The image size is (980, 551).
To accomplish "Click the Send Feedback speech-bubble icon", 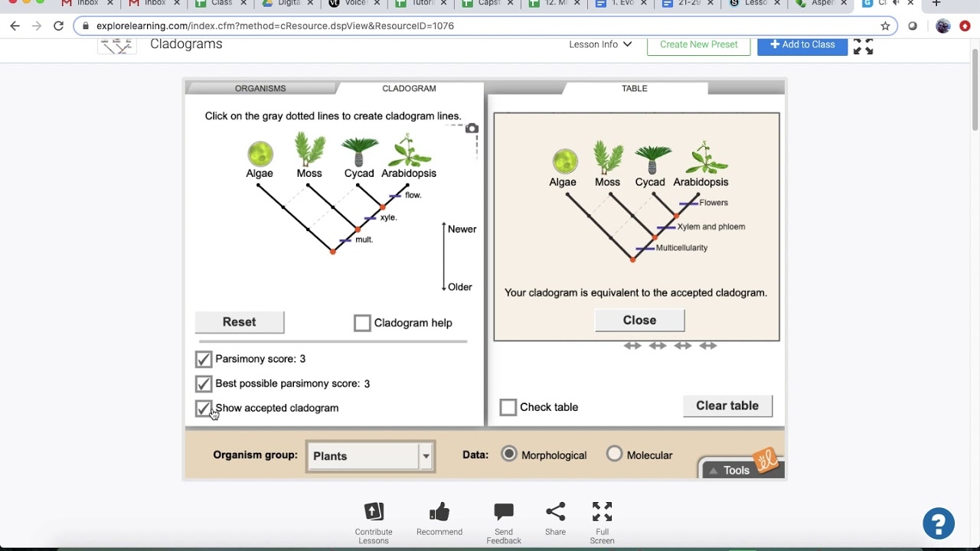I will 503,511.
